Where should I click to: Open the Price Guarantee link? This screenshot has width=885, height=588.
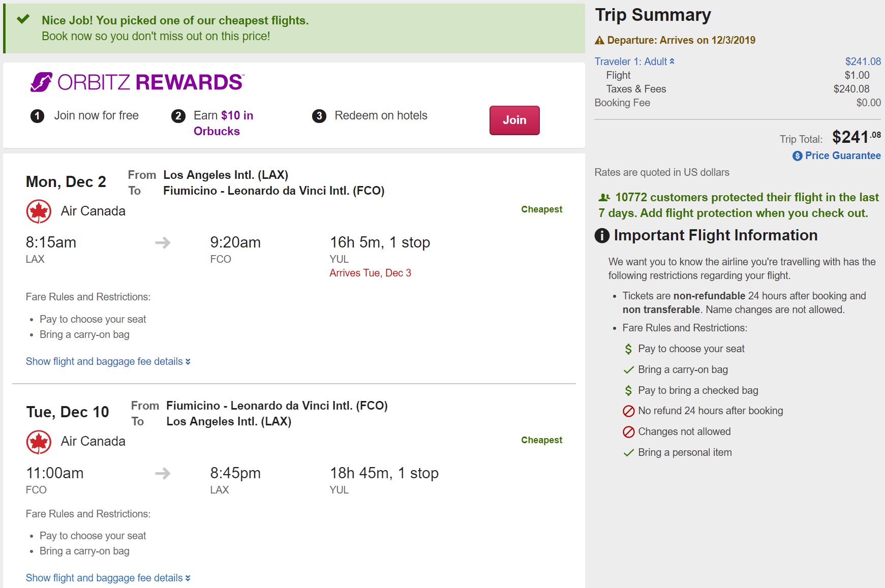(x=842, y=156)
